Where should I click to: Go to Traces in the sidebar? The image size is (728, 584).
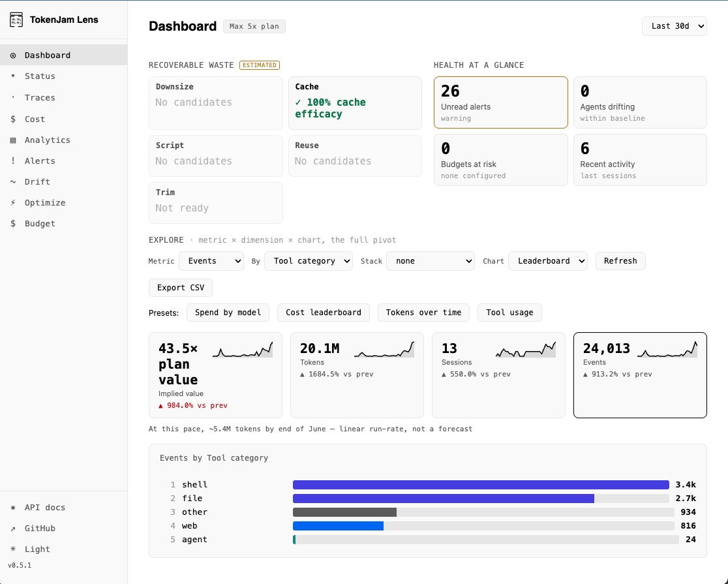pyautogui.click(x=64, y=98)
